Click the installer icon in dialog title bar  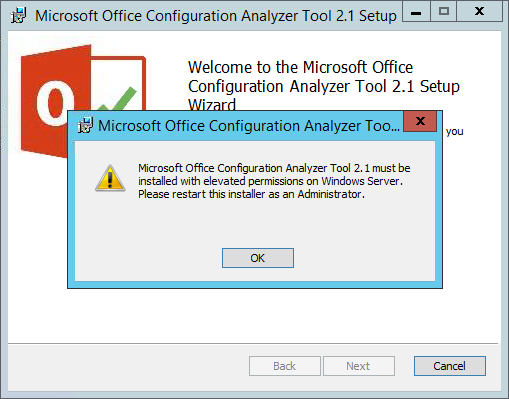(x=86, y=125)
